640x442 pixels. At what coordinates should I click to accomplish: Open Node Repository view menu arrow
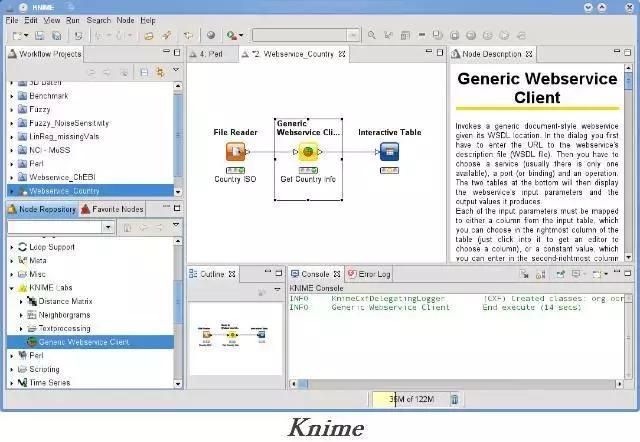tap(176, 224)
